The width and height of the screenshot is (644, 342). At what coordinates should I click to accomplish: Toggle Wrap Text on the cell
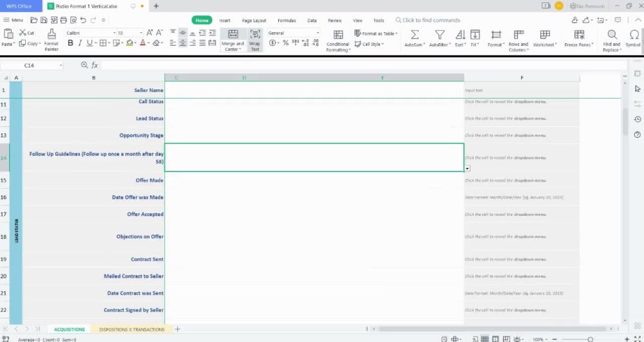(x=255, y=40)
